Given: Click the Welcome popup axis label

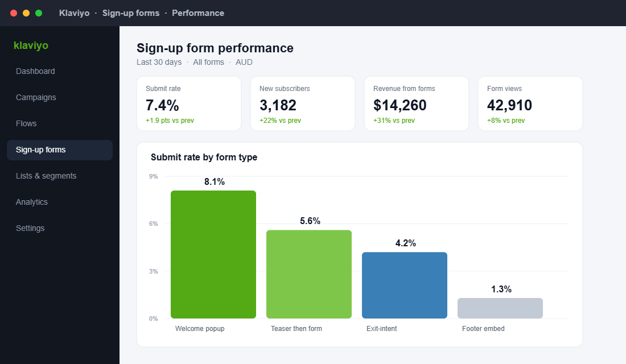Looking at the screenshot, I should click(200, 329).
